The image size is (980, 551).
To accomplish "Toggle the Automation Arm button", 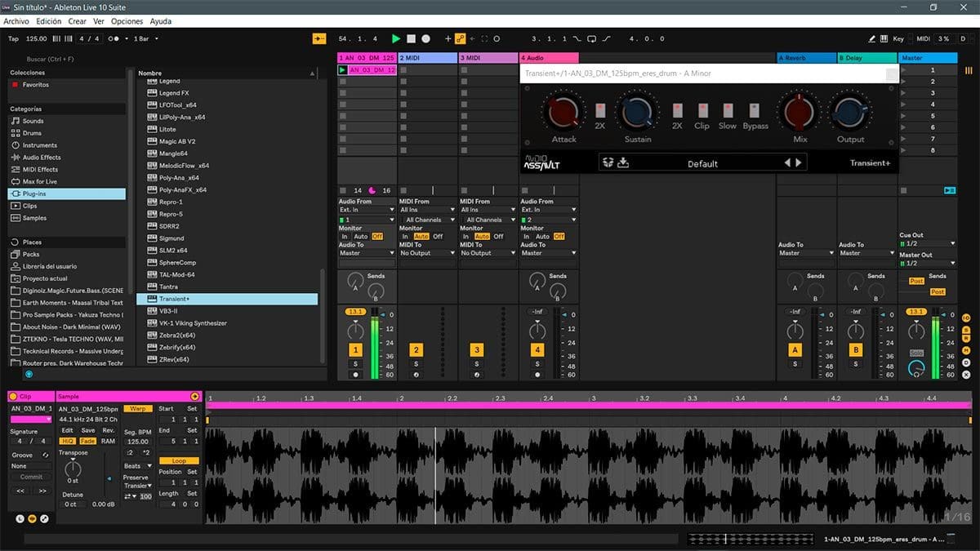I will coord(461,38).
